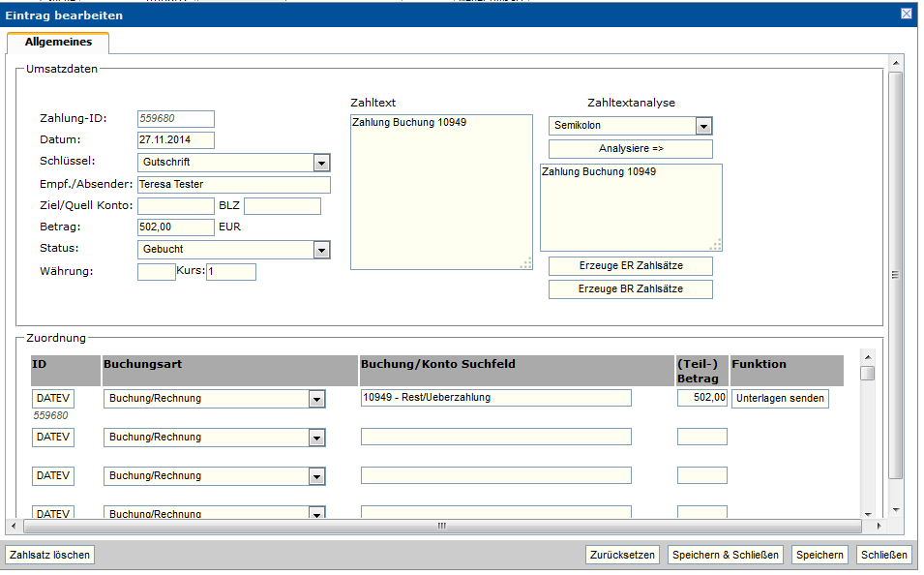
Task: Click Speichern & Schließen button
Action: click(726, 555)
